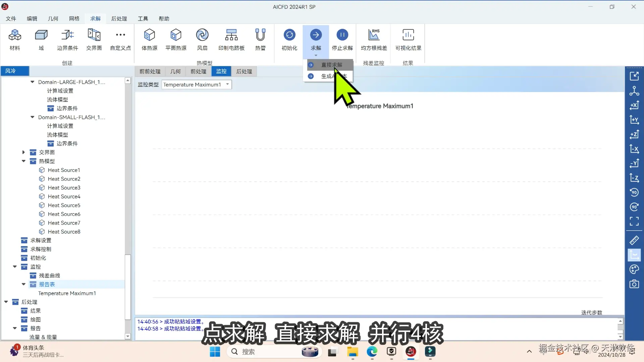Collapse the 热模型 tree node
Viewport: 644px width, 362px height.
click(x=23, y=161)
